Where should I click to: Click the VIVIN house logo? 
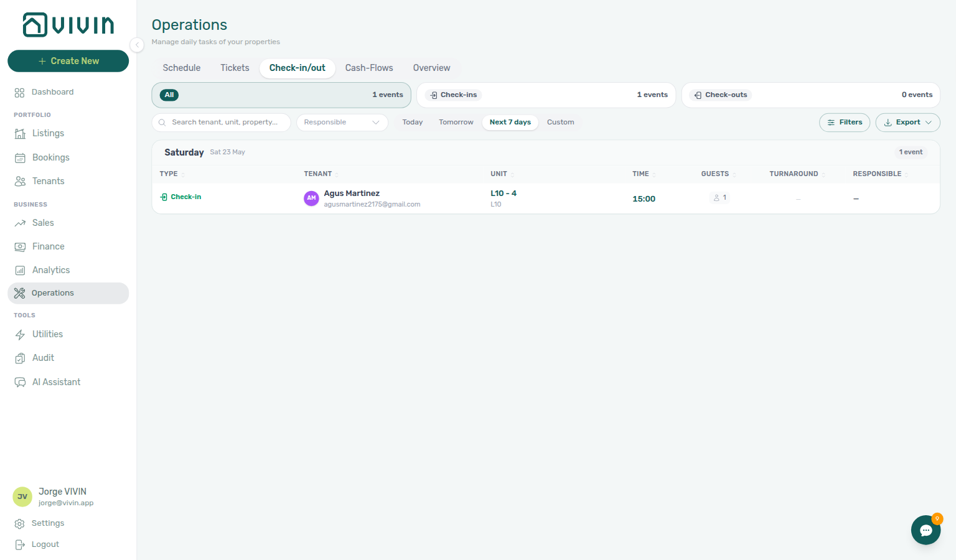[x=68, y=25]
